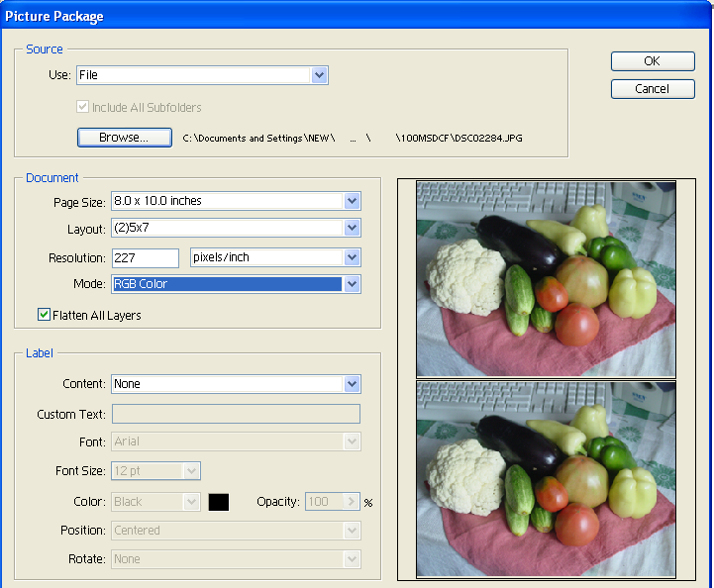Viewport: 714px width, 588px height.
Task: Click the OK button
Action: [653, 61]
